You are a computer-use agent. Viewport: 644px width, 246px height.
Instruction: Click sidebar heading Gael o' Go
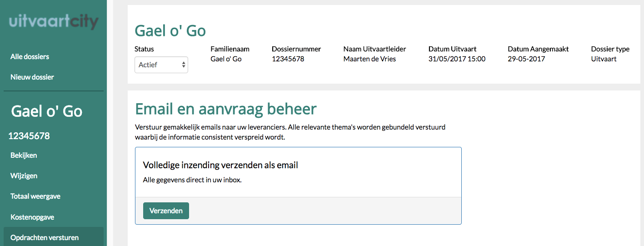pos(46,111)
